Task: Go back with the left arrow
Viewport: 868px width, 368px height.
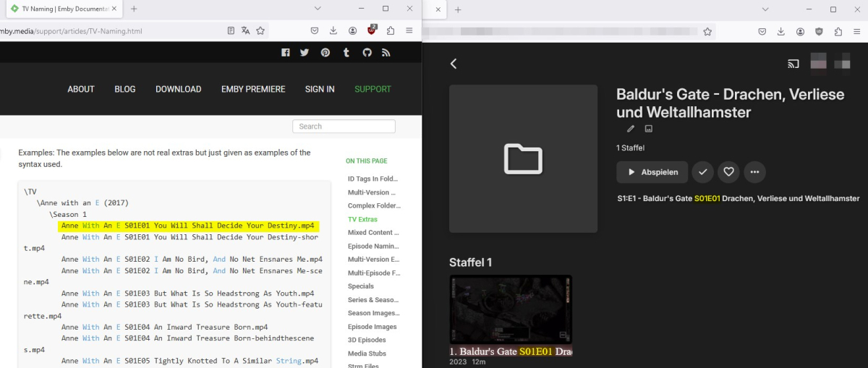Action: click(x=454, y=64)
